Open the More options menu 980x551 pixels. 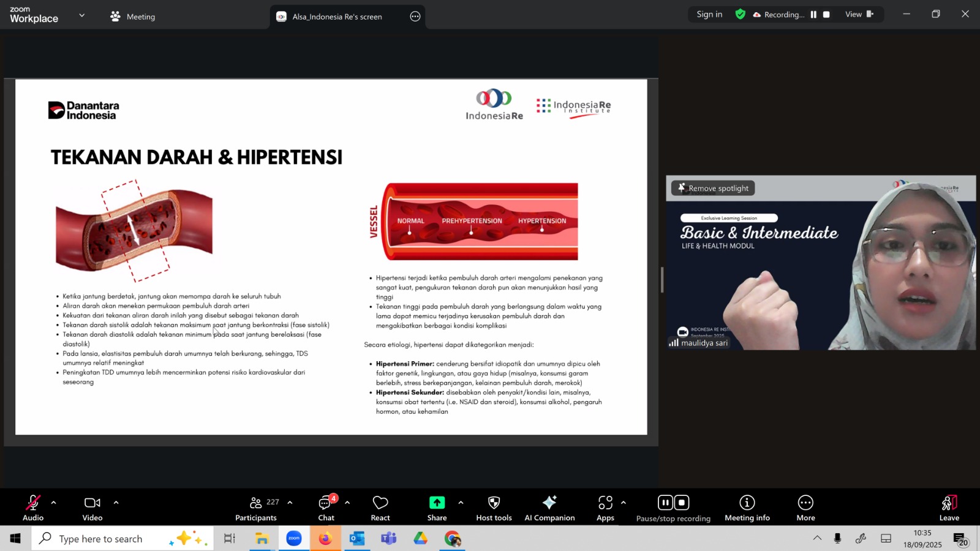coord(805,508)
